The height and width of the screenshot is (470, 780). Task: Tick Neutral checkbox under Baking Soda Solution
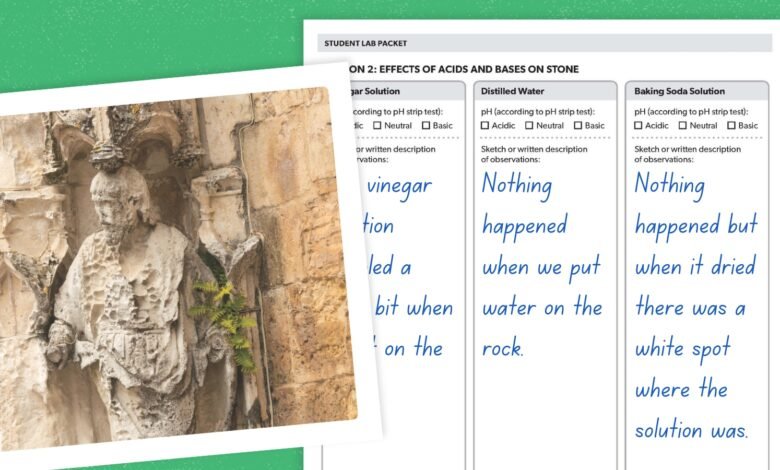tap(684, 126)
